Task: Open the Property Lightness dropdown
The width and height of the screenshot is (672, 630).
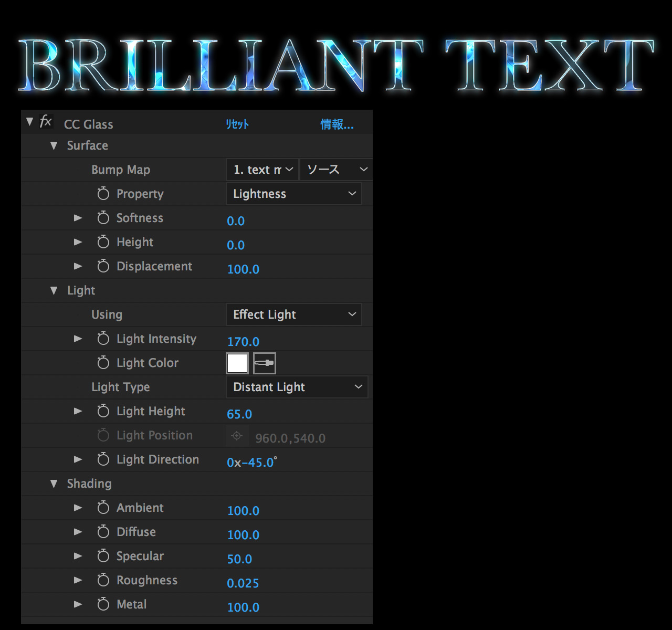Action: coord(293,194)
